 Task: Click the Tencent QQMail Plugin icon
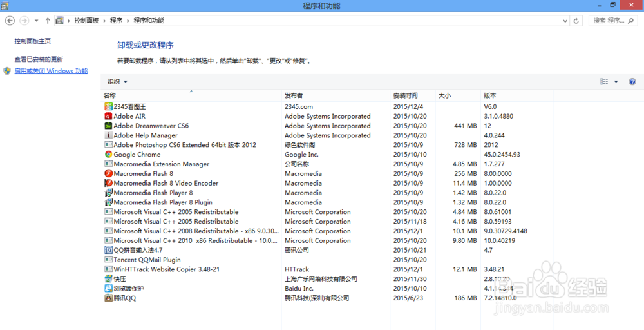click(x=108, y=260)
